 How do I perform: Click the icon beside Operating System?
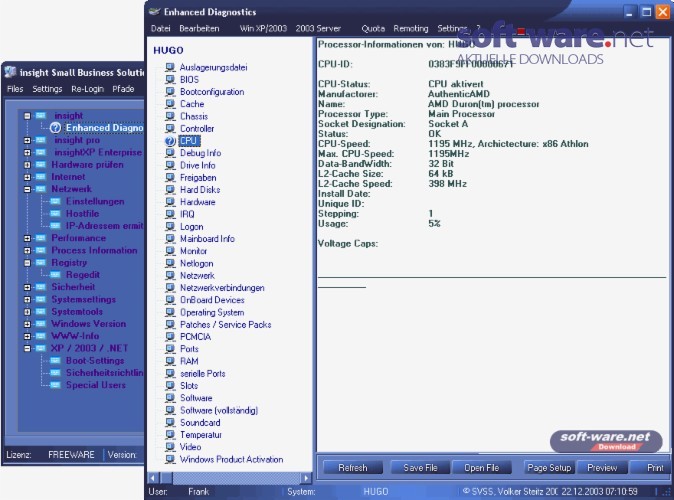(170, 312)
